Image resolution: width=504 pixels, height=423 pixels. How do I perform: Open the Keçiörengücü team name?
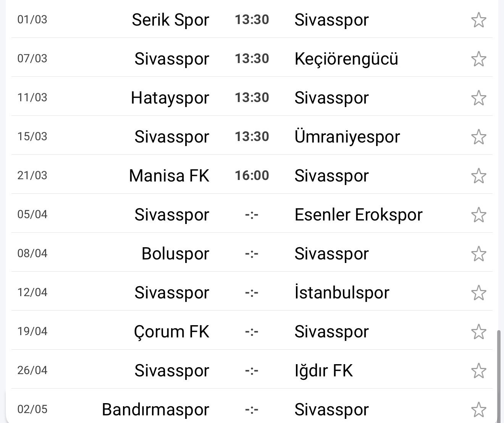[x=346, y=59]
